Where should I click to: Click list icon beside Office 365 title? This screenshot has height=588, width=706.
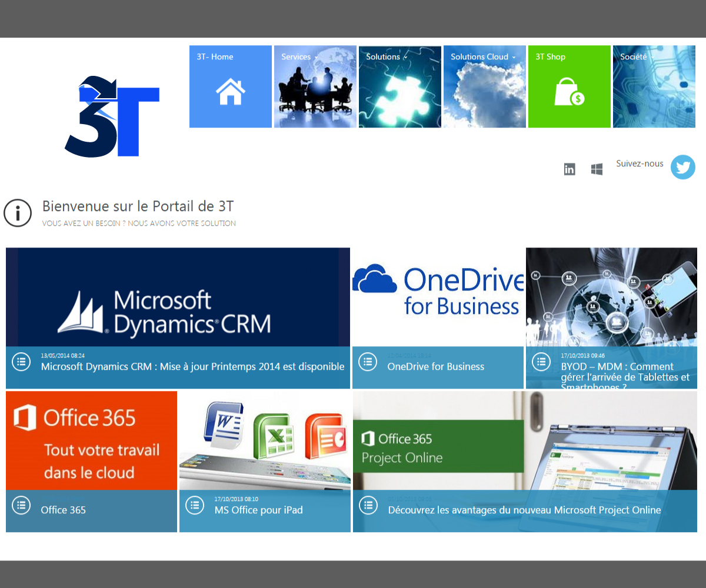pos(21,505)
